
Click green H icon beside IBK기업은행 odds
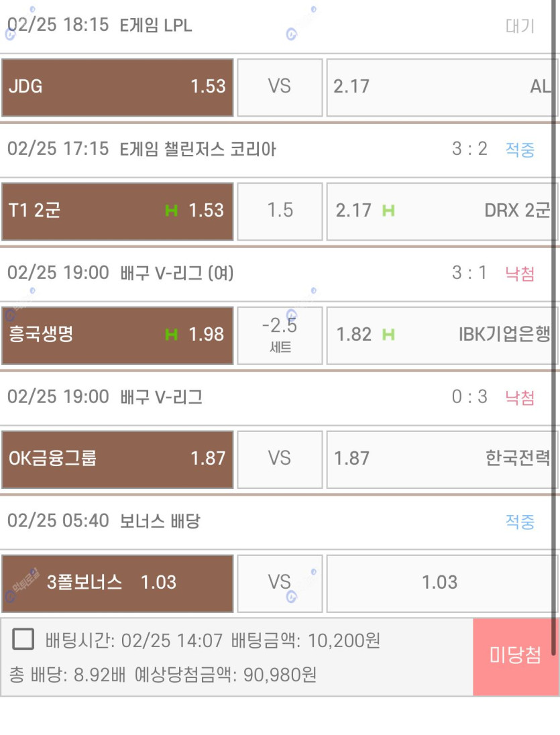click(388, 334)
